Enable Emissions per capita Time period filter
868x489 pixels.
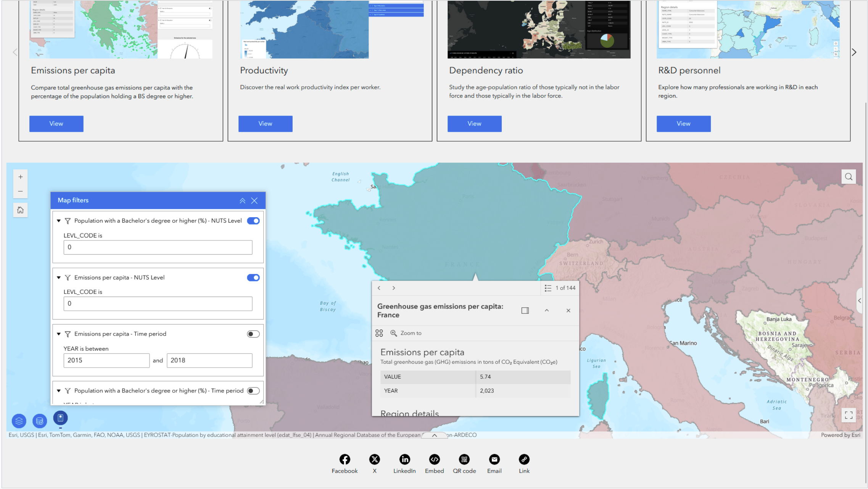click(253, 334)
